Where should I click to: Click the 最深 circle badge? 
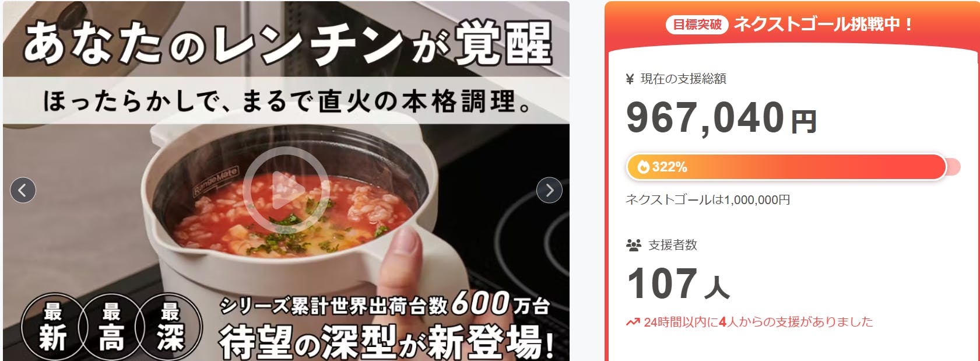(x=170, y=327)
